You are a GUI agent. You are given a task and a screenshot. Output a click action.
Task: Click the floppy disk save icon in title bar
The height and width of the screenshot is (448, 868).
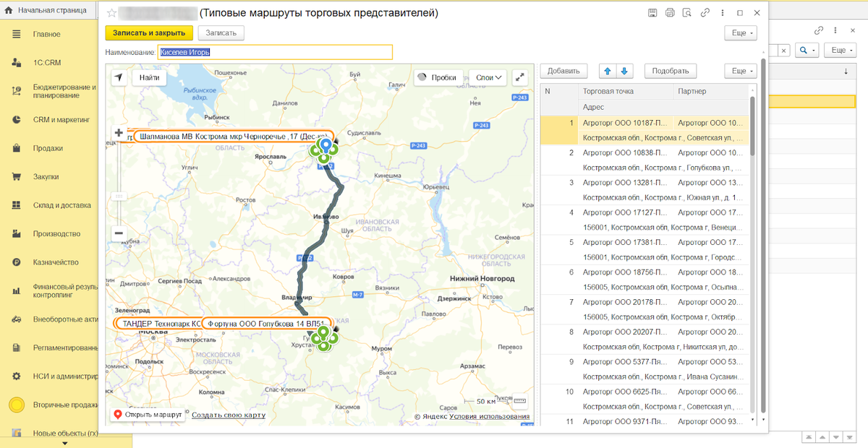pyautogui.click(x=652, y=13)
